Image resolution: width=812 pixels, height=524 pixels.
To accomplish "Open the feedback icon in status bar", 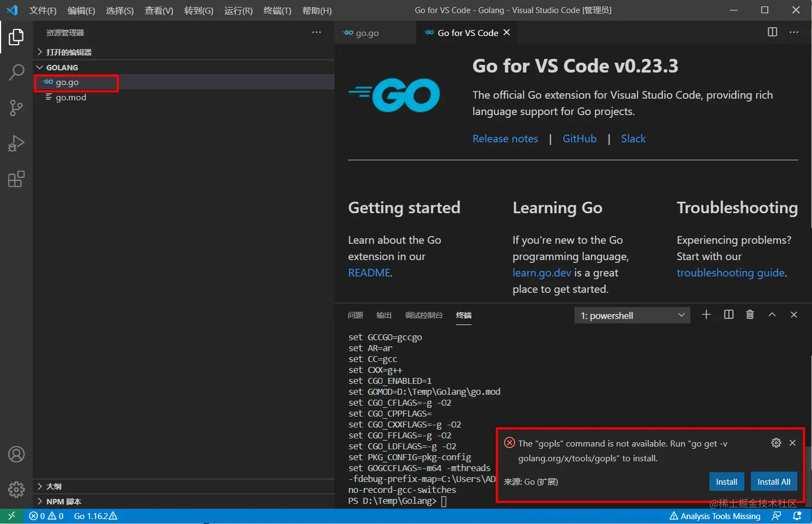I will click(777, 516).
